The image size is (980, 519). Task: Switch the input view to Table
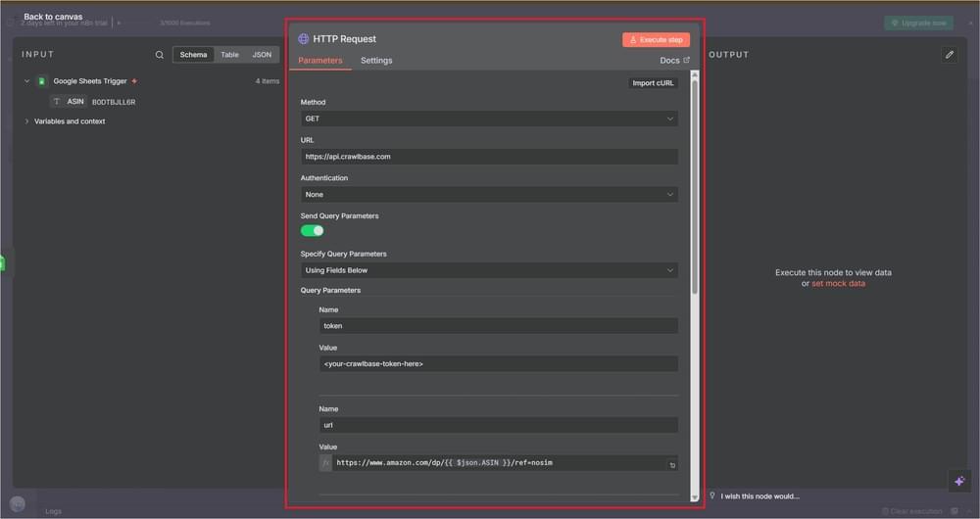[x=229, y=55]
